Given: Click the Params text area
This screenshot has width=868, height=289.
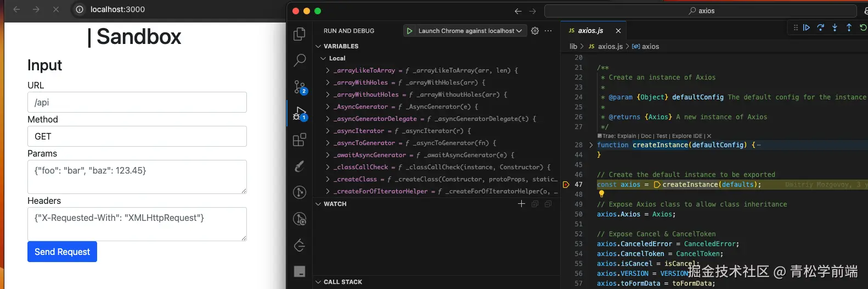Looking at the screenshot, I should point(137,177).
